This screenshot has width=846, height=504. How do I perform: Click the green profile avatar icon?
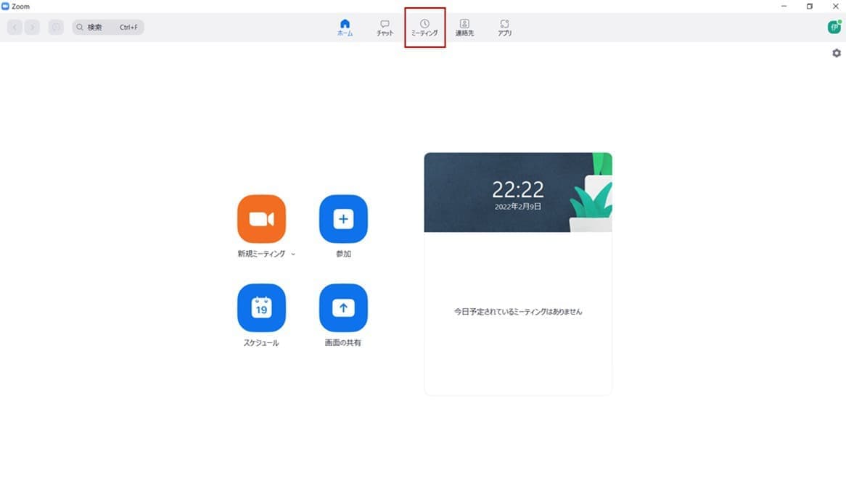(834, 27)
